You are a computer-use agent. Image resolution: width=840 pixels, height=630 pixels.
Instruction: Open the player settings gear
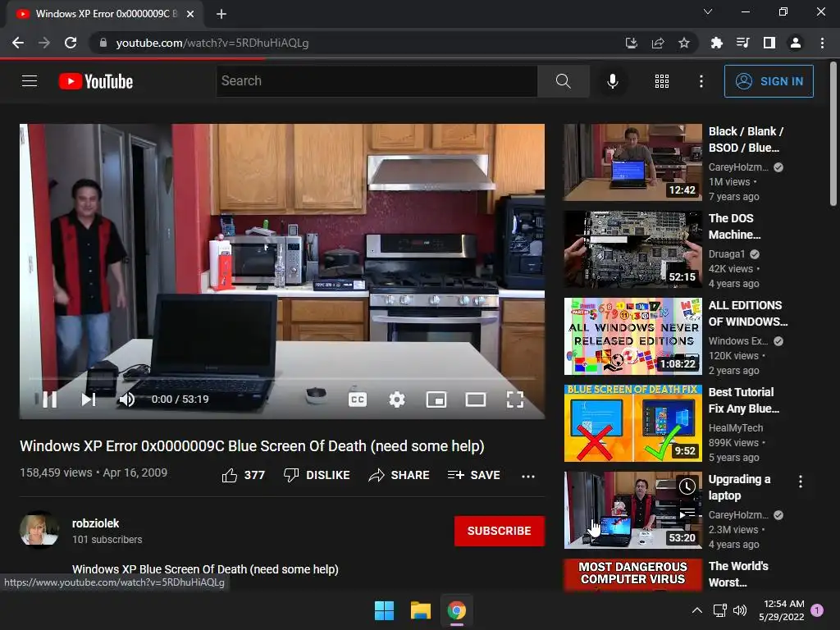[397, 399]
